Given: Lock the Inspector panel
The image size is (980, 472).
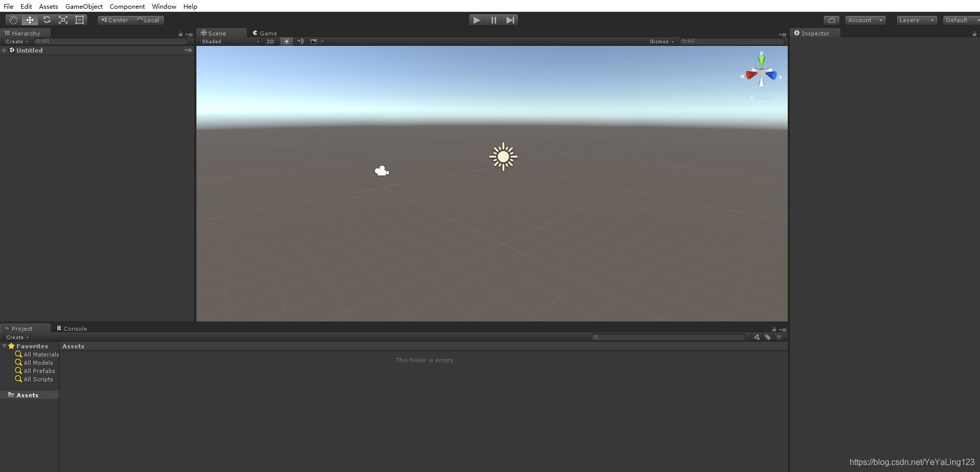Looking at the screenshot, I should 974,34.
